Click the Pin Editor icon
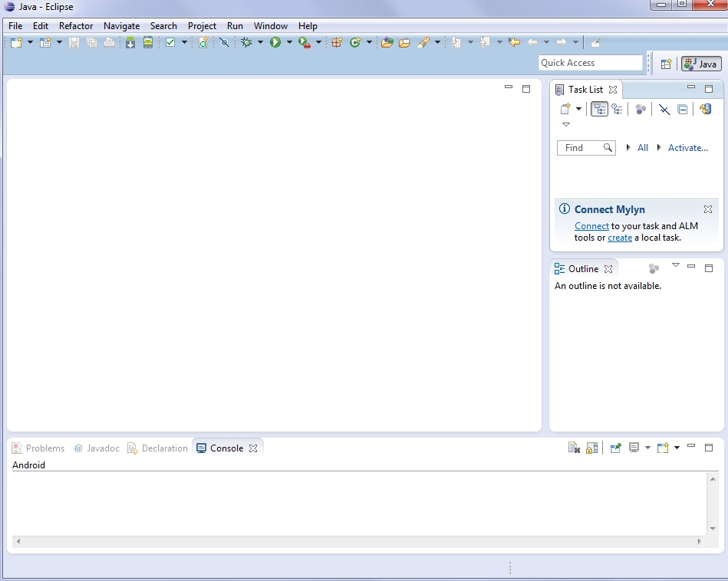The width and height of the screenshot is (728, 581). tap(596, 43)
